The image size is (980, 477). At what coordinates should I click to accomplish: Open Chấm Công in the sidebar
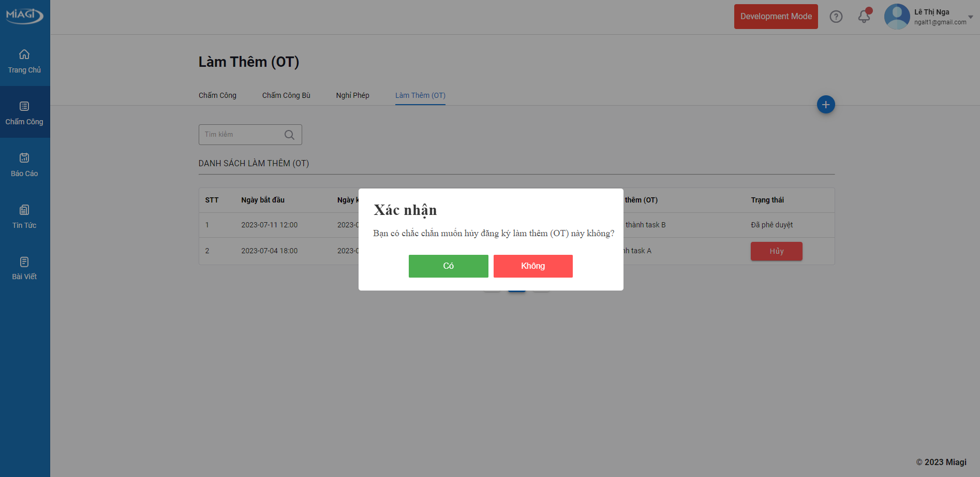point(24,113)
